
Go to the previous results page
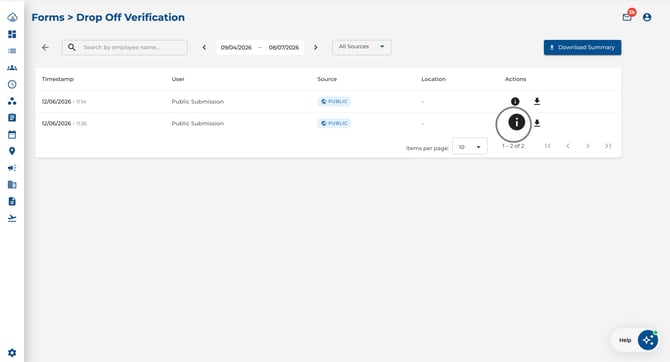pos(568,146)
